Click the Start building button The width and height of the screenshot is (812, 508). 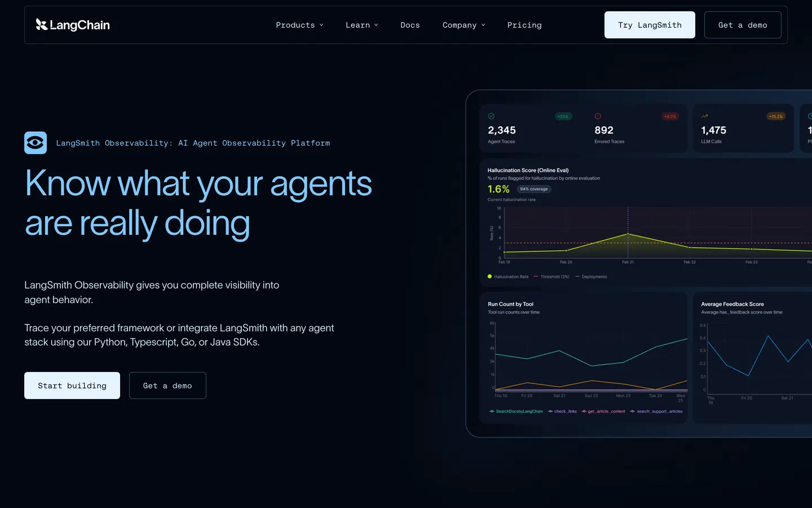coord(72,386)
